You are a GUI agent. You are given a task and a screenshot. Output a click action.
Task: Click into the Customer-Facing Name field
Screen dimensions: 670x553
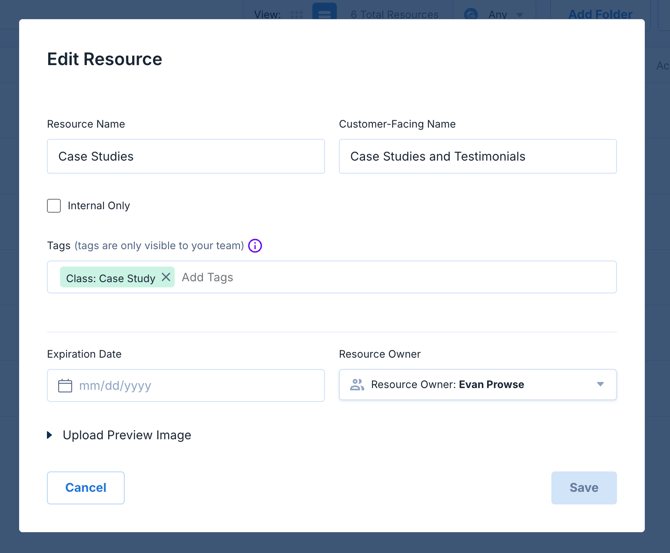click(x=477, y=157)
